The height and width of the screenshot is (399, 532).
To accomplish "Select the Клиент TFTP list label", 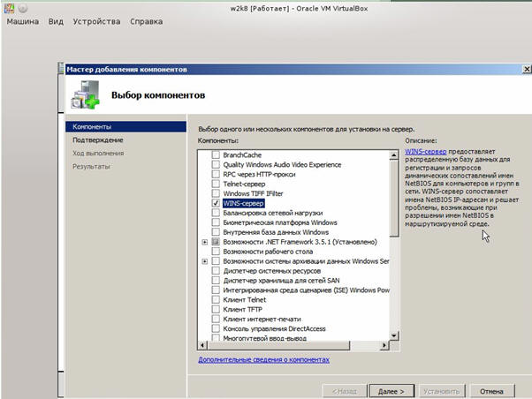I will [x=243, y=310].
